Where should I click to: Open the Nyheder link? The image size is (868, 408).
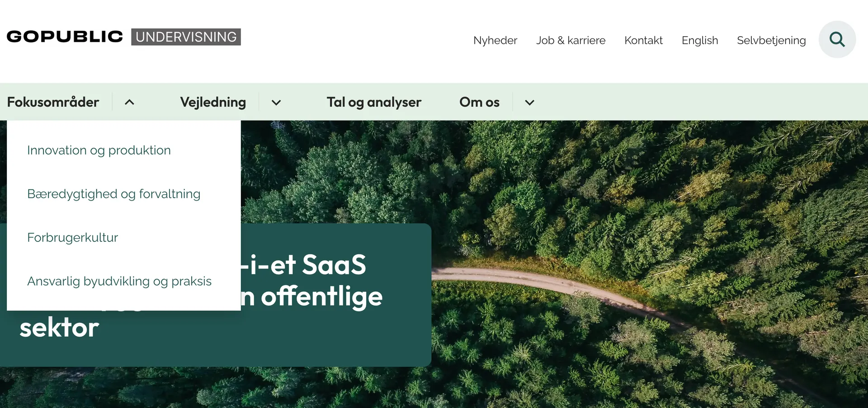point(495,40)
